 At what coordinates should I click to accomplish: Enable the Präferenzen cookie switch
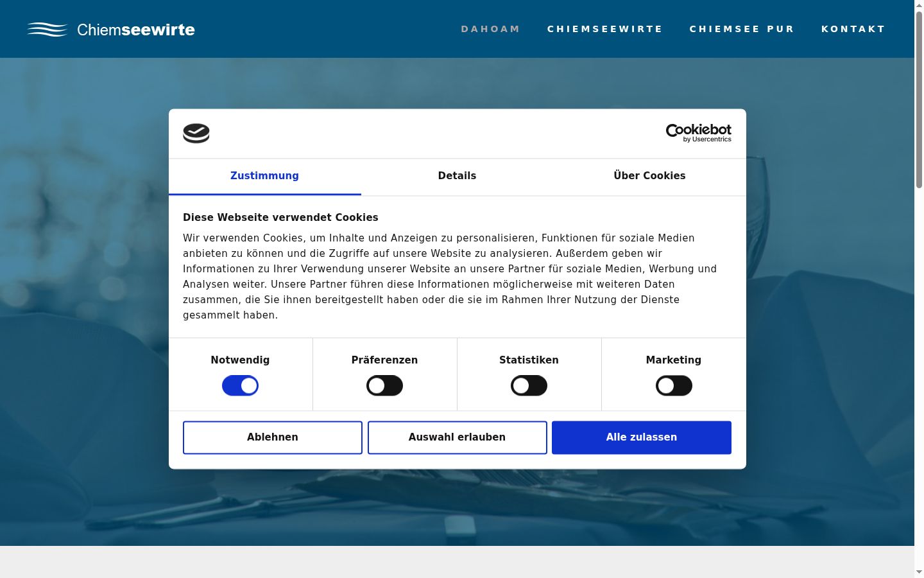[x=384, y=386]
